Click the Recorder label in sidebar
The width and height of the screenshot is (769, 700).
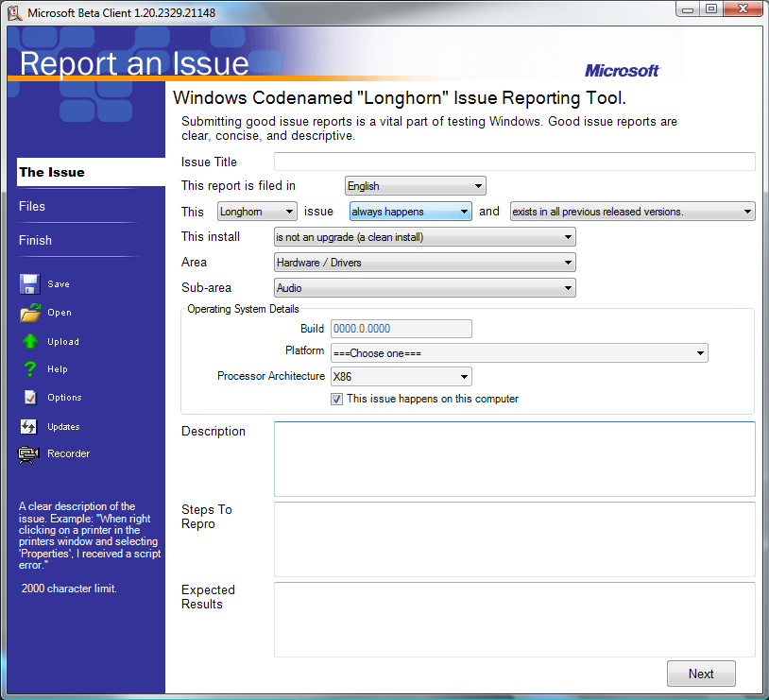69,453
